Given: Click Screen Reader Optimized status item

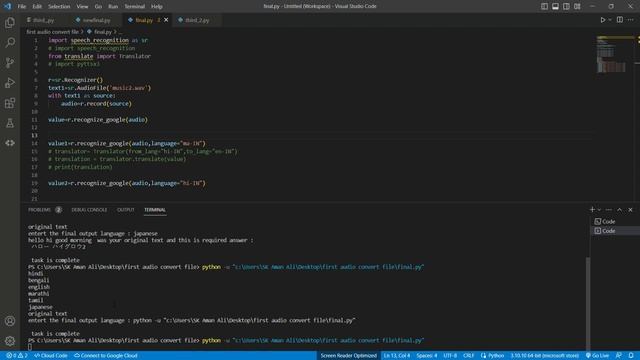Looking at the screenshot, I should pos(349,356).
